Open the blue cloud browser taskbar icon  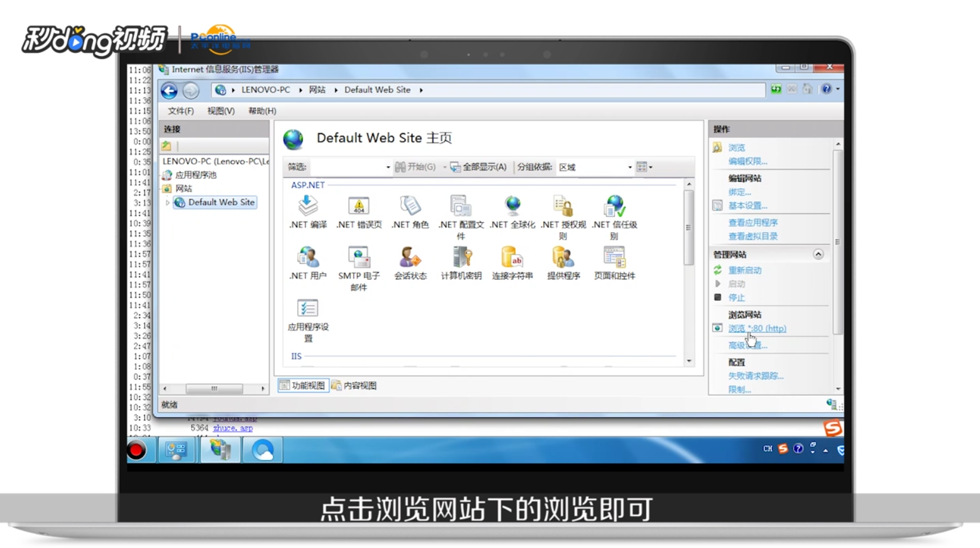263,450
